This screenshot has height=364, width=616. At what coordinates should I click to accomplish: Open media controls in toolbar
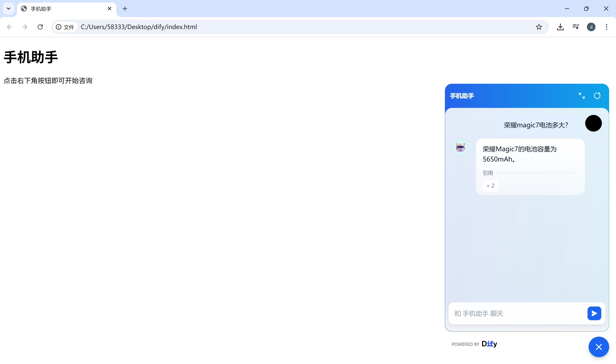[x=576, y=27]
